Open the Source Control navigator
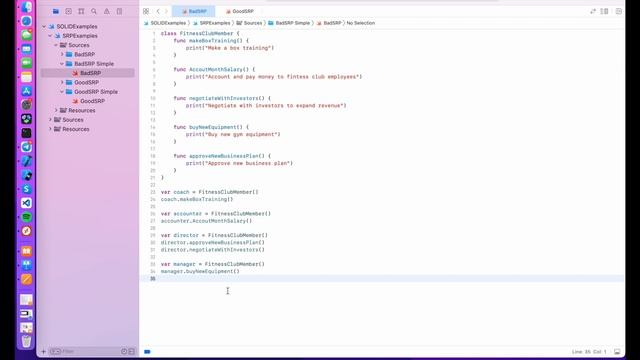The width and height of the screenshot is (640, 360). click(x=69, y=11)
